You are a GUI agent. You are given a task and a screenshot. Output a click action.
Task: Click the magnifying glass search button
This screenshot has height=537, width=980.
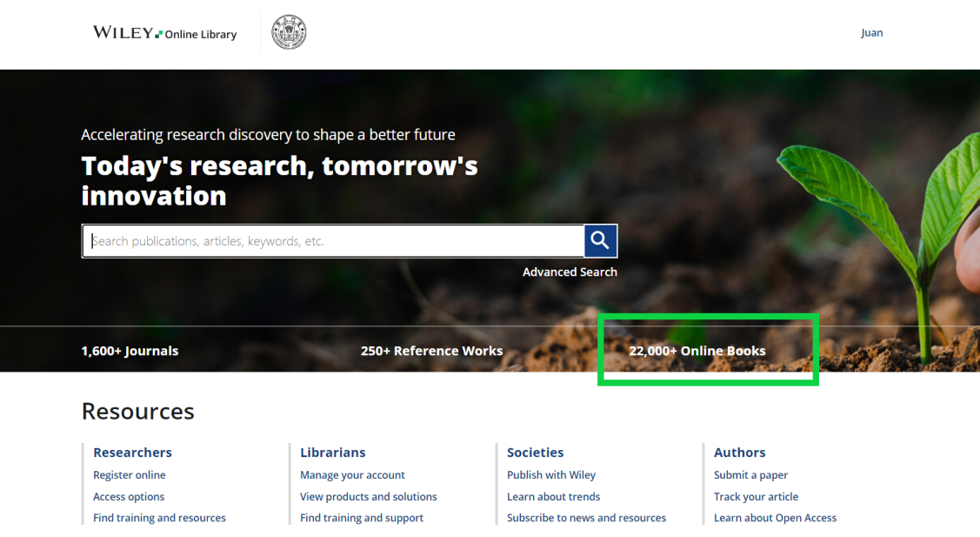point(600,241)
